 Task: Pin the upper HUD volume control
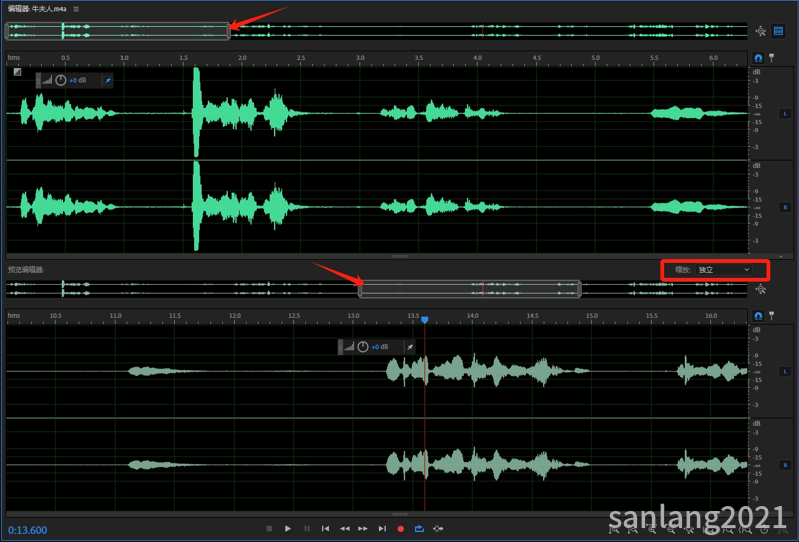point(107,79)
